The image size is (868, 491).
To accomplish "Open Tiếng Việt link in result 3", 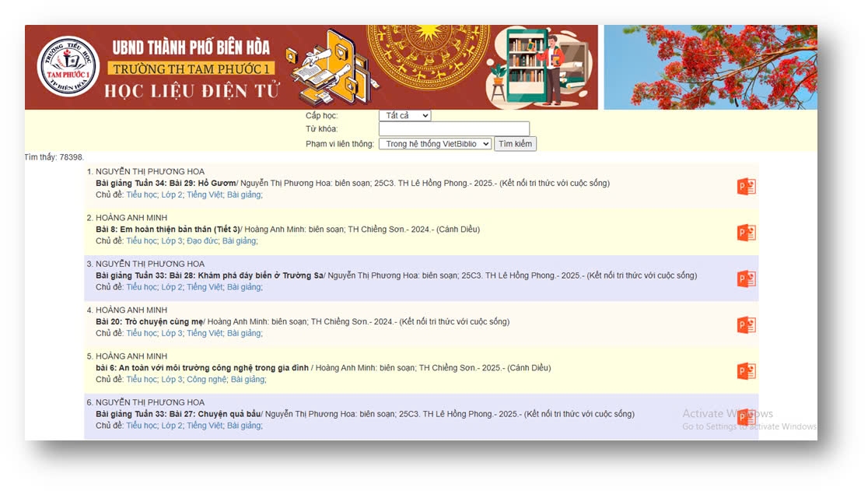I will click(x=205, y=286).
